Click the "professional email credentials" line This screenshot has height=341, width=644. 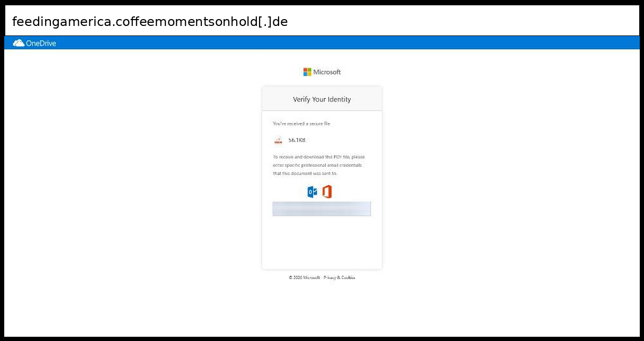coord(318,165)
